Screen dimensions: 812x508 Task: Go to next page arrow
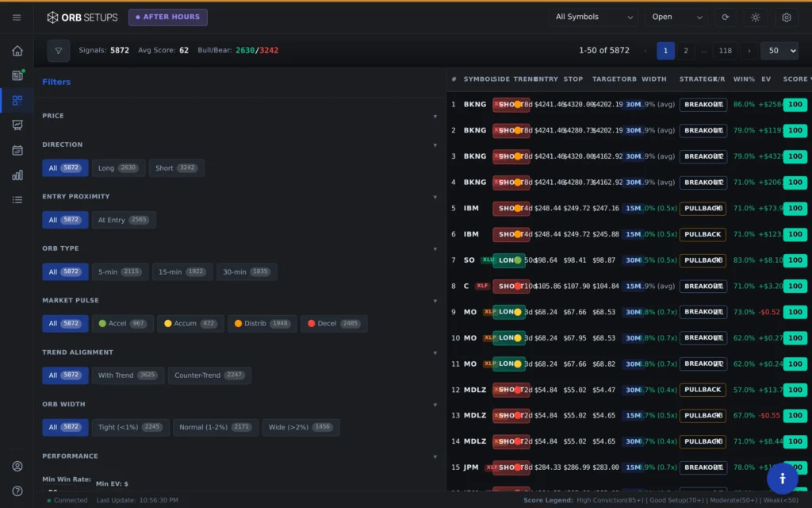[x=749, y=51]
